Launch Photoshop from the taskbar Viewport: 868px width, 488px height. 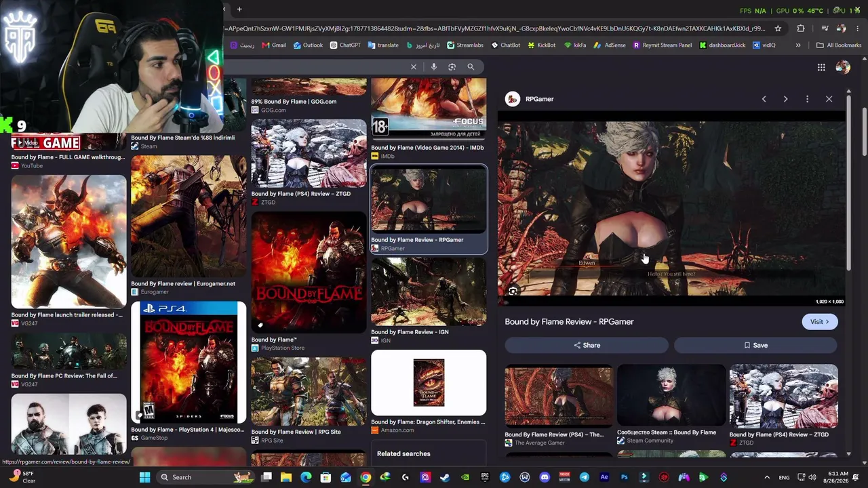pos(625,477)
